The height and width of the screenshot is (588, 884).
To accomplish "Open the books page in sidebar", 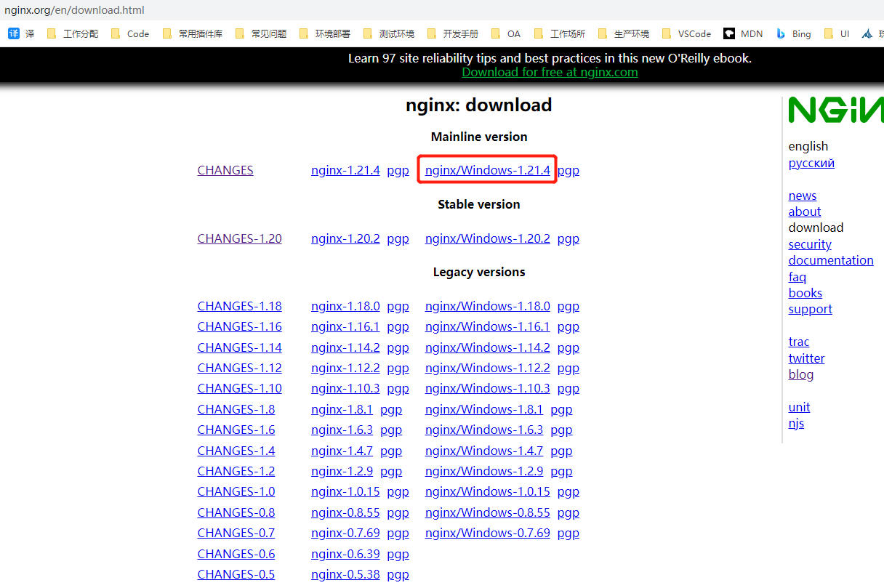I will click(805, 293).
